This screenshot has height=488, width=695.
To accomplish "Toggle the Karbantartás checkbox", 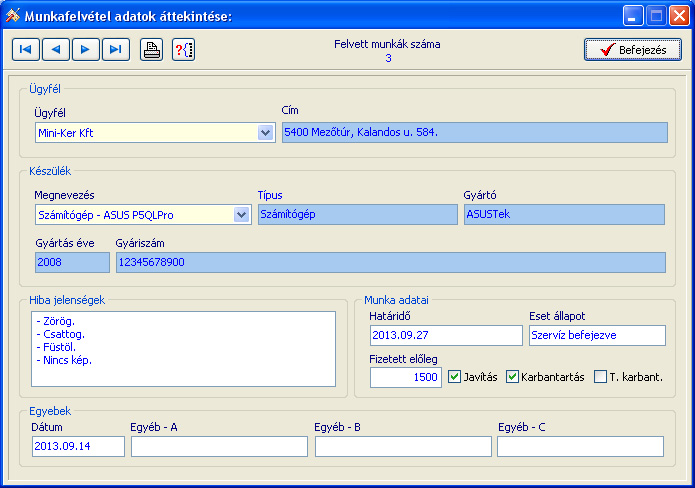I will 512,377.
